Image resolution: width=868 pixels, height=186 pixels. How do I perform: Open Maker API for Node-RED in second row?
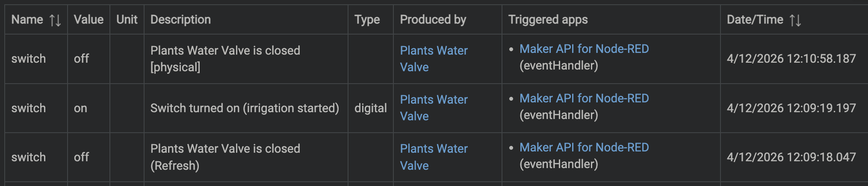[584, 99]
